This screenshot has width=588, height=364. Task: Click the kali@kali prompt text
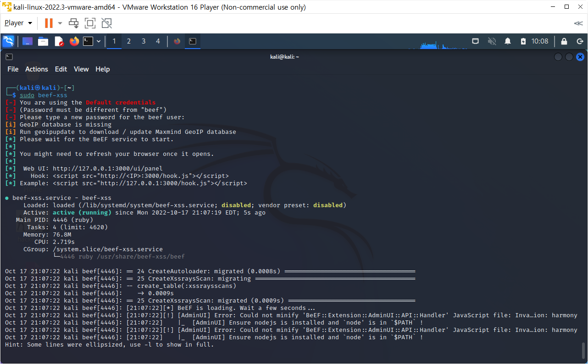click(38, 88)
